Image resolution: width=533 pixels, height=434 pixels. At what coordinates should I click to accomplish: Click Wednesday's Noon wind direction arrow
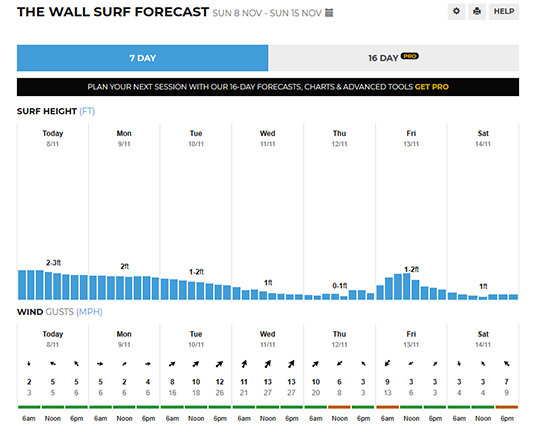point(268,364)
